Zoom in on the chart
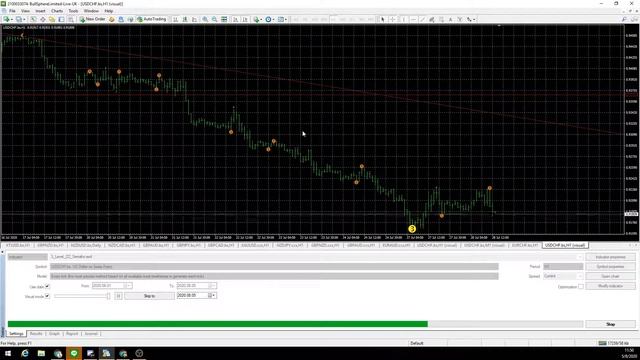Viewport: 640px width, 360px height. pyautogui.click(x=205, y=19)
